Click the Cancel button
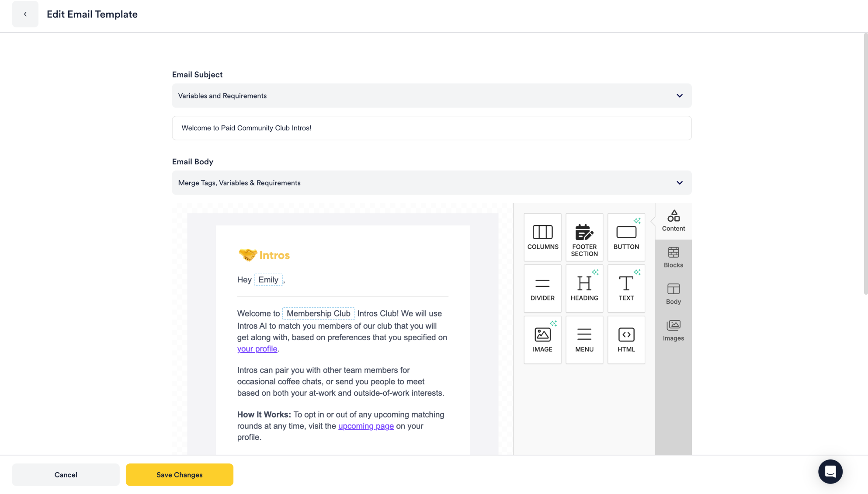Viewport: 868px width, 494px height. tap(66, 474)
